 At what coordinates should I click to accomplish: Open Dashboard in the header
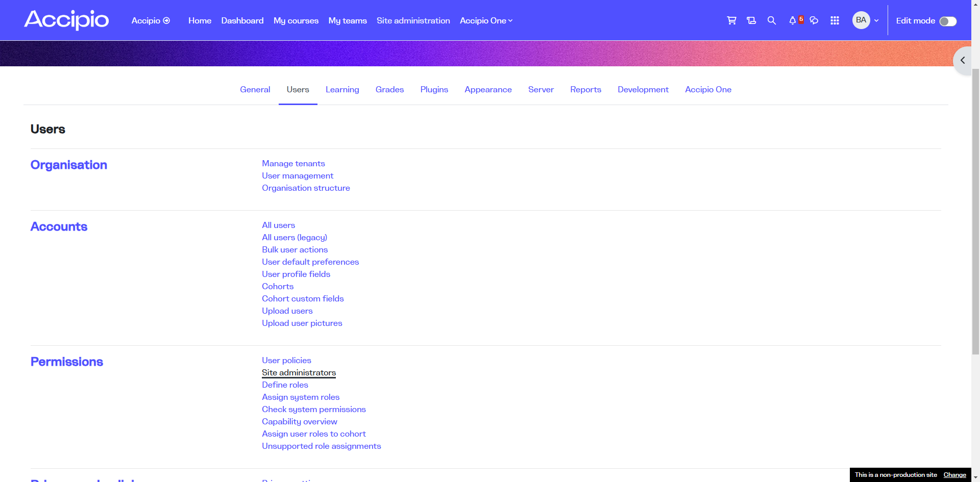(x=242, y=20)
